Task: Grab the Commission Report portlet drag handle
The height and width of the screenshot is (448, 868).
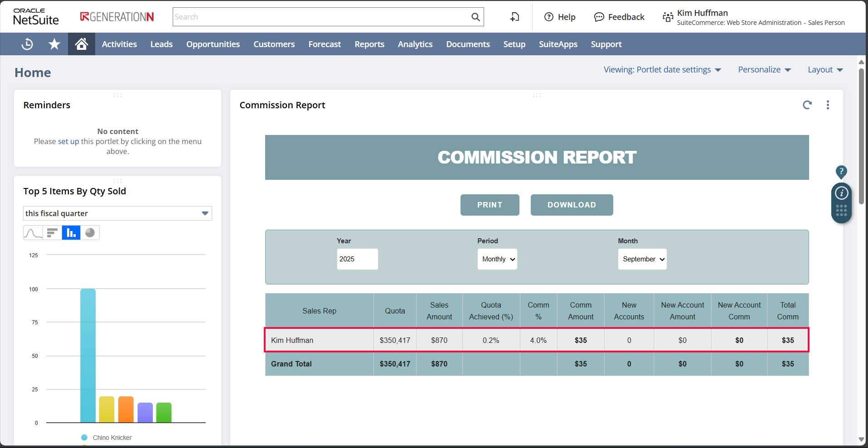Action: coord(537,95)
